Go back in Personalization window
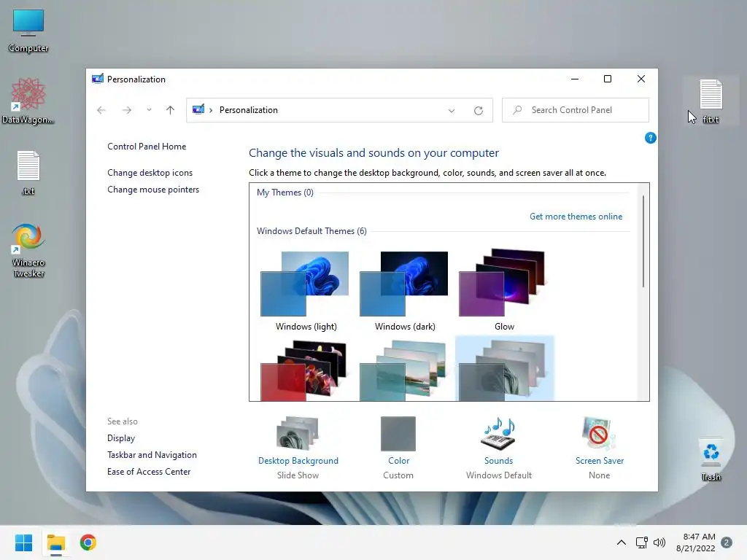Screen dimensions: 747x560 (x=101, y=110)
